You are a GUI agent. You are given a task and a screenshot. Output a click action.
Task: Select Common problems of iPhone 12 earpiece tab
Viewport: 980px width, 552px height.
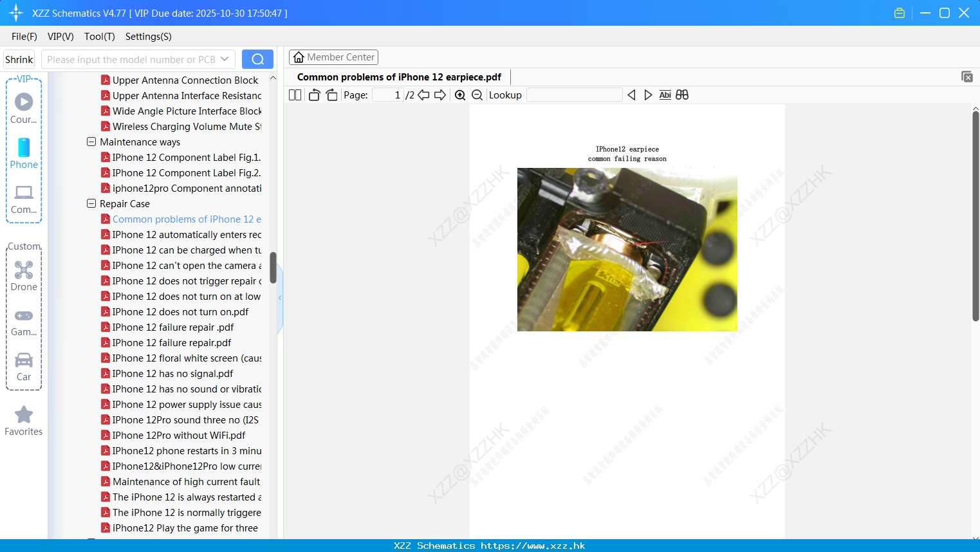399,77
